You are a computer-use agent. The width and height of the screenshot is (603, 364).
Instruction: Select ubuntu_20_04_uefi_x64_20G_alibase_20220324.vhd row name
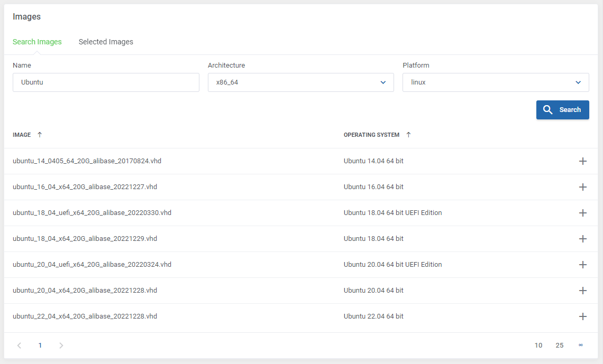(92, 265)
